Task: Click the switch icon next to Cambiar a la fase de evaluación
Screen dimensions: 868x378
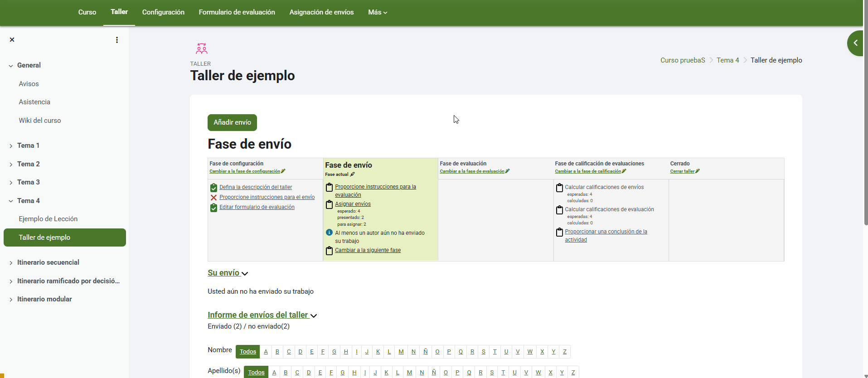Action: pos(507,171)
